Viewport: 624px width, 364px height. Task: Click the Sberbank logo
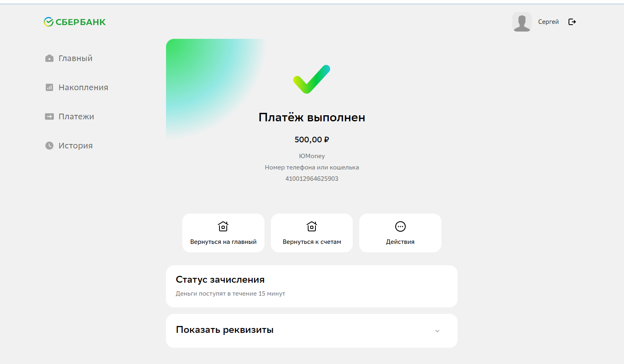coord(75,22)
